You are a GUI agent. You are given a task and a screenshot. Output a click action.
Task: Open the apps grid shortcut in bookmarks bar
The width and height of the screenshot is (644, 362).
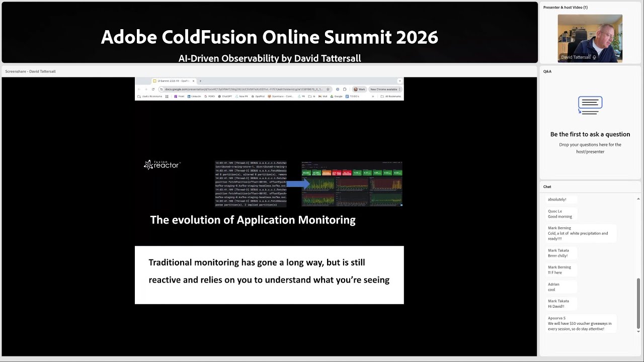click(167, 96)
